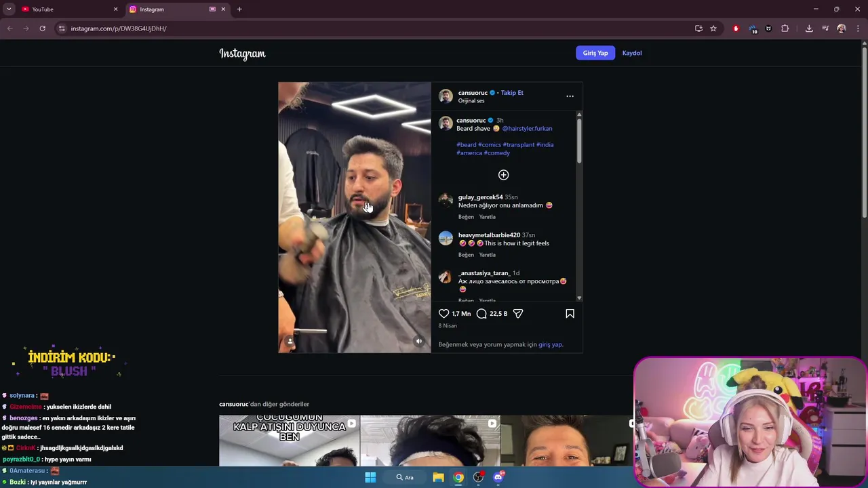Open heavymetalbarbie420 commenter profile
Screen dimensions: 868x488
[489, 235]
